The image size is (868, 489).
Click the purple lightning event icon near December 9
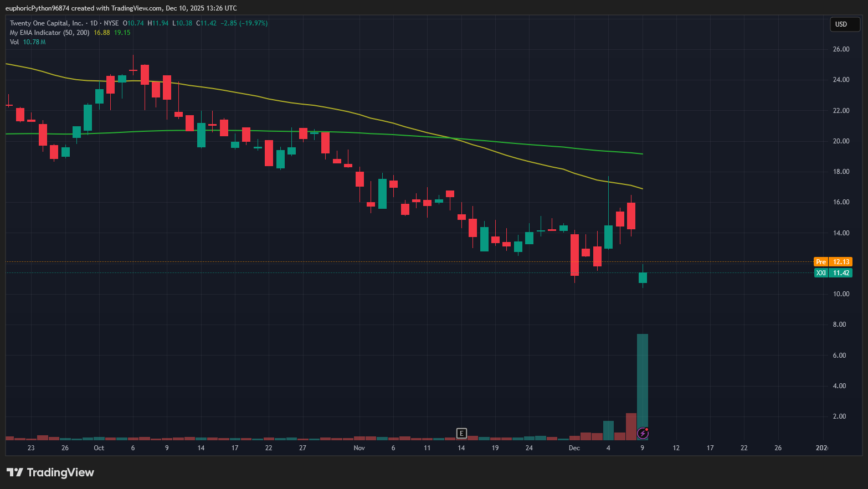(x=644, y=434)
